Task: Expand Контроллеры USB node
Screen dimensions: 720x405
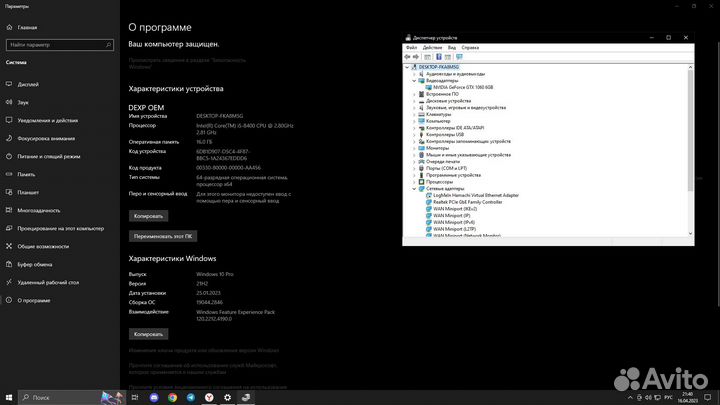Action: 414,135
